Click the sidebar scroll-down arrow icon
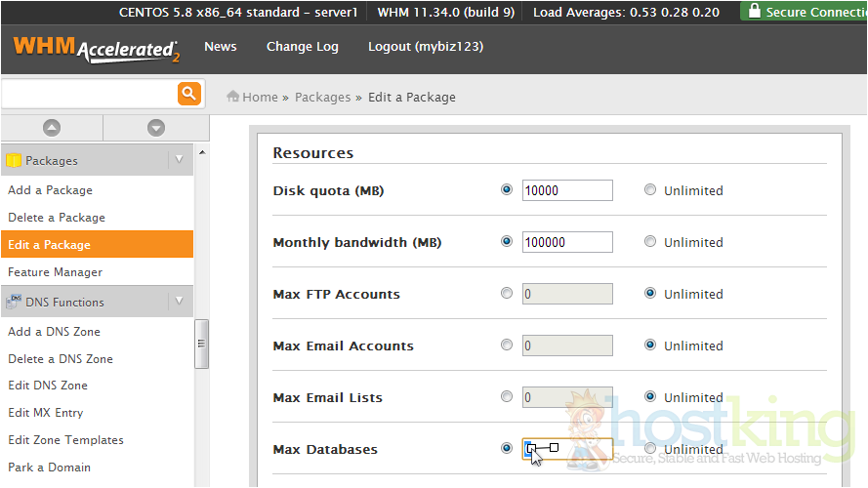 pos(155,128)
